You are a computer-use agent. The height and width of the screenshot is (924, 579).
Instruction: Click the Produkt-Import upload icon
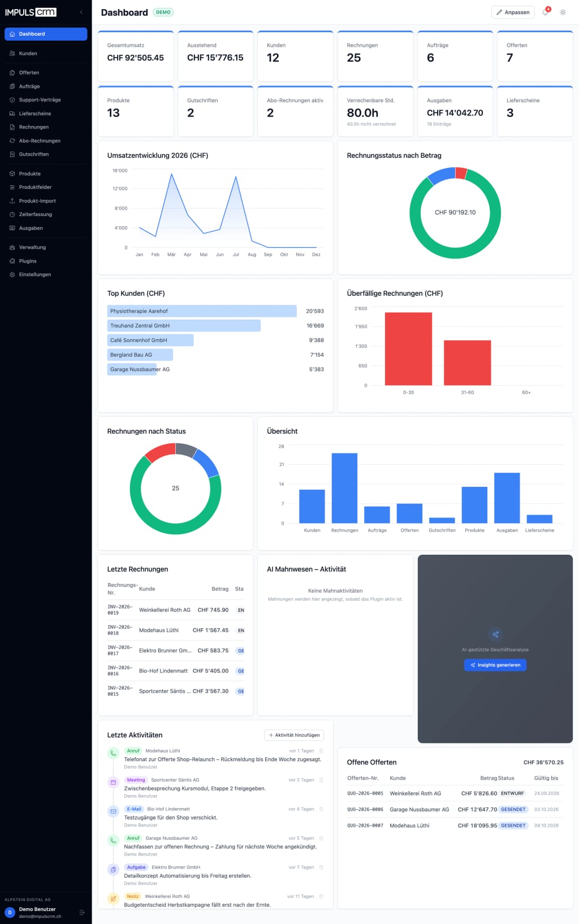[x=12, y=201]
